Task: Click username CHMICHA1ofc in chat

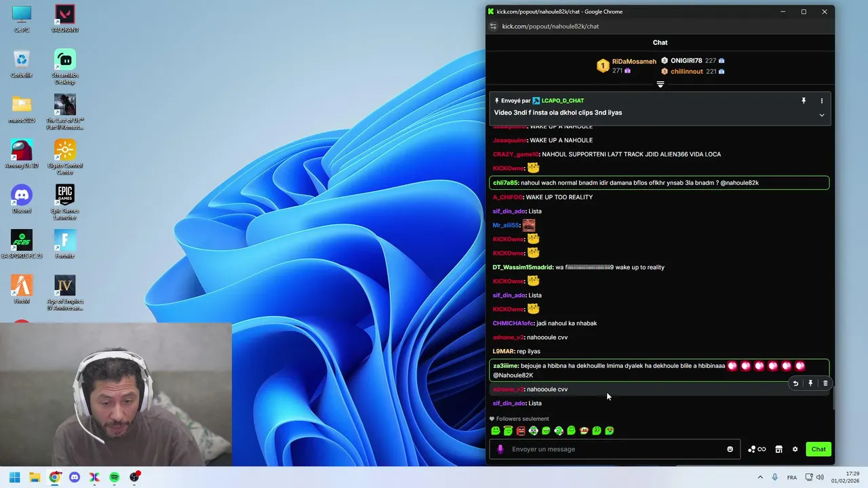Action: coord(513,323)
